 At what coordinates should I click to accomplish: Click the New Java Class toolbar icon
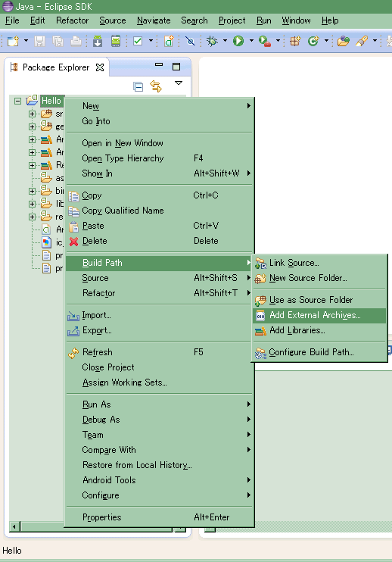pyautogui.click(x=313, y=41)
